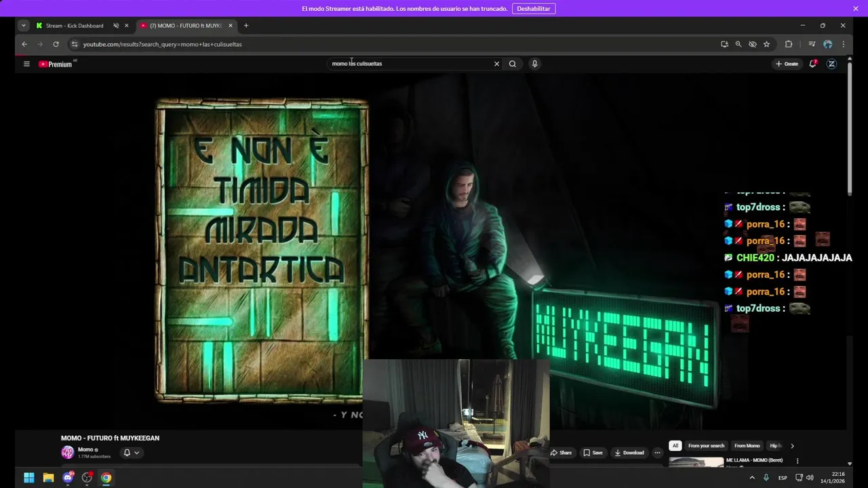Open Momo channel avatar

[68, 453]
